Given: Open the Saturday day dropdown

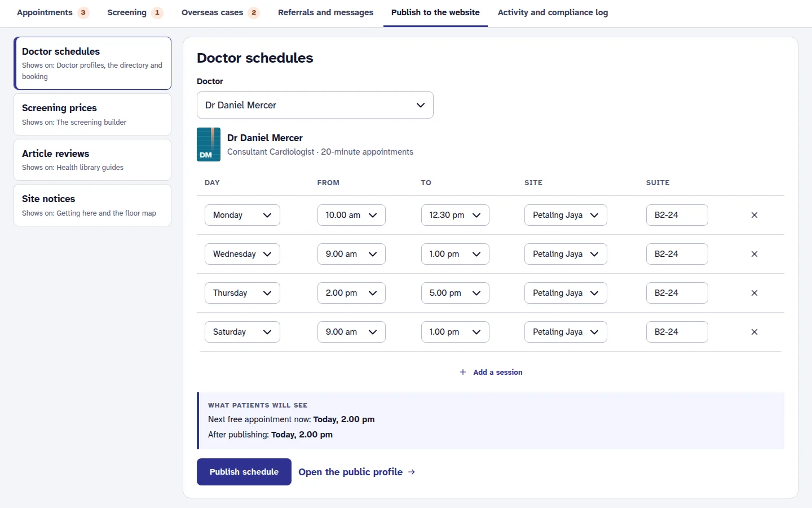Looking at the screenshot, I should [x=242, y=332].
